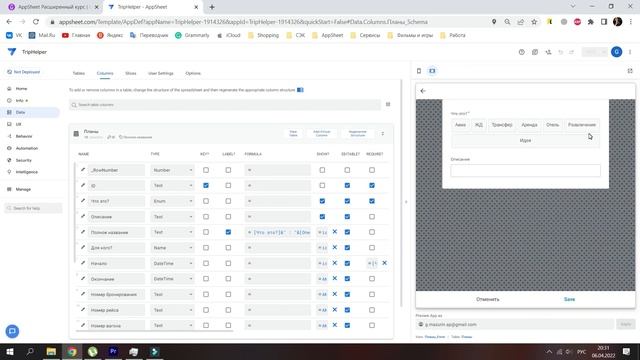640x360 pixels.
Task: Click the pencil icon for the Окончание column
Action: pos(83,279)
